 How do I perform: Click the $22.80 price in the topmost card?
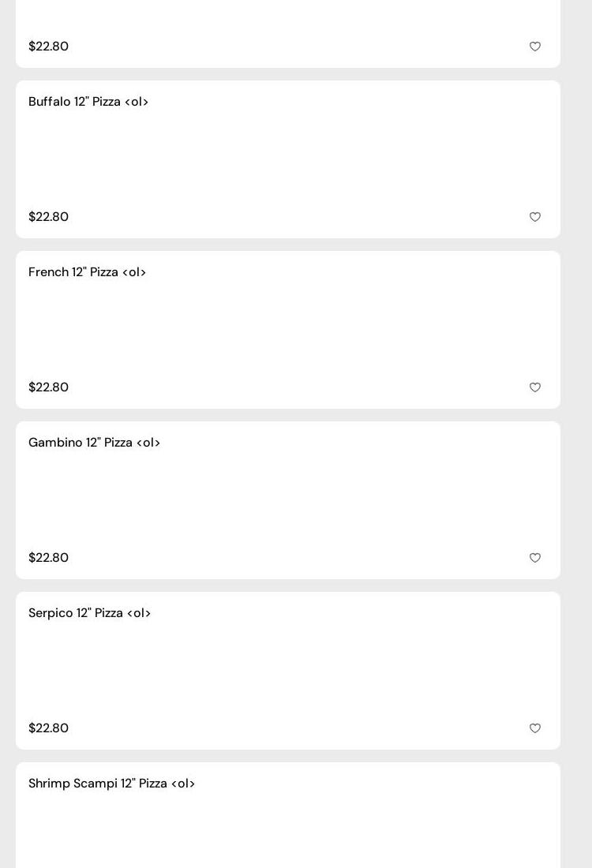click(x=48, y=47)
